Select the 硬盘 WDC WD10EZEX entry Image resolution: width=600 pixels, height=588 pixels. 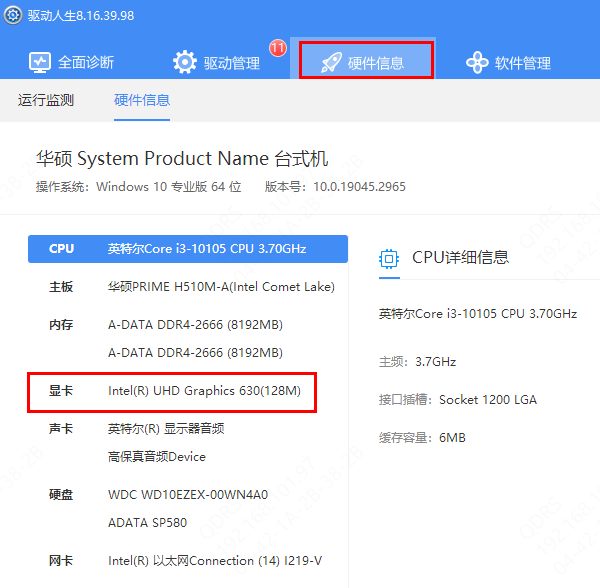[188, 495]
